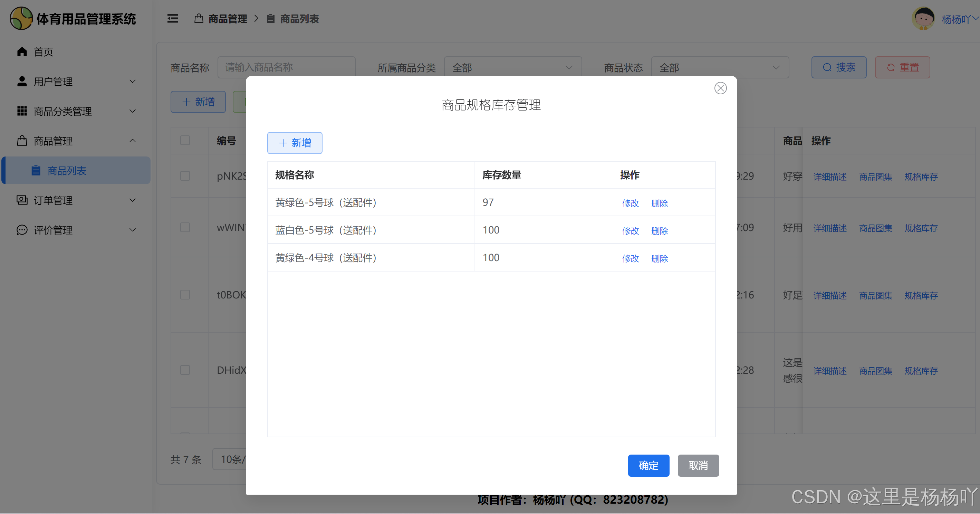
Task: Click the shopping bag breadcrumb icon
Action: [199, 18]
